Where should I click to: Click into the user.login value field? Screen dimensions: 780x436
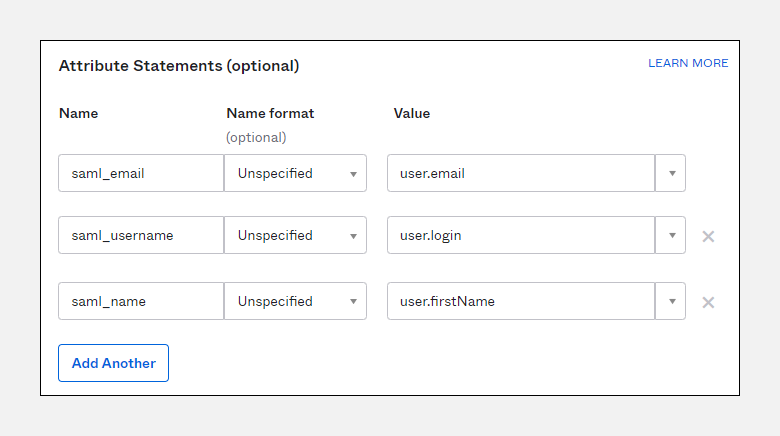pyautogui.click(x=520, y=236)
